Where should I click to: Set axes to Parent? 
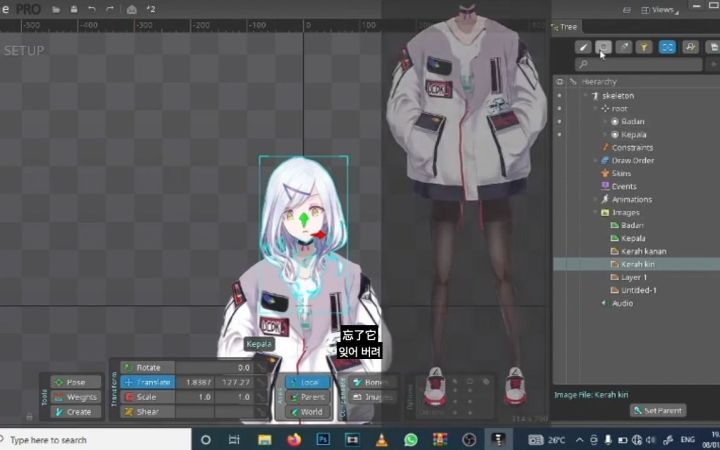pyautogui.click(x=308, y=397)
